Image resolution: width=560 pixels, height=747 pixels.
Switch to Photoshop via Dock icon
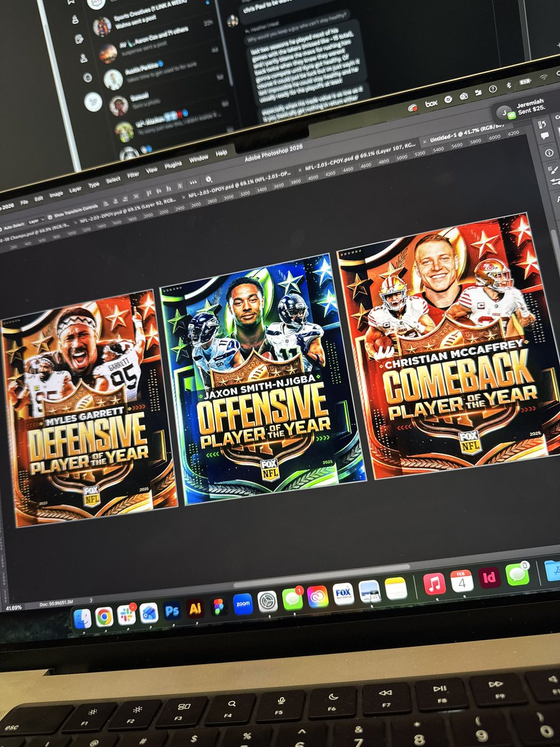(x=172, y=611)
